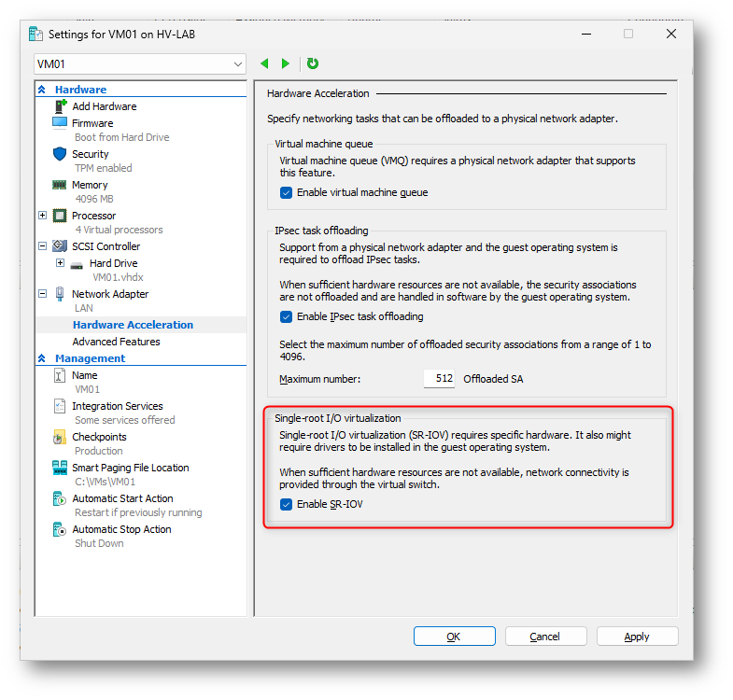The width and height of the screenshot is (733, 700).
Task: Close the Settings for VM01 window
Action: click(671, 35)
